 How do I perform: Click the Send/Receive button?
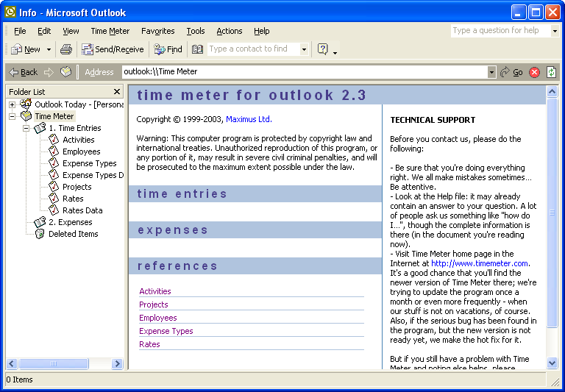[x=113, y=49]
